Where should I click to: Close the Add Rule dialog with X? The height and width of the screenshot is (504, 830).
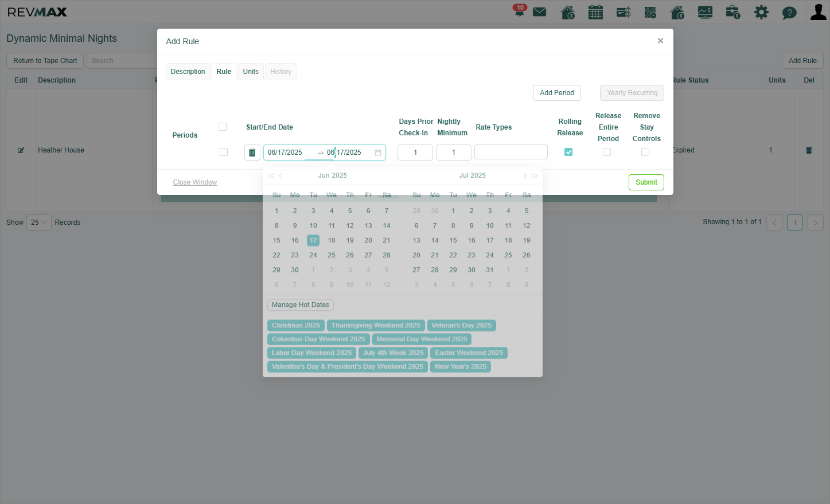click(660, 41)
